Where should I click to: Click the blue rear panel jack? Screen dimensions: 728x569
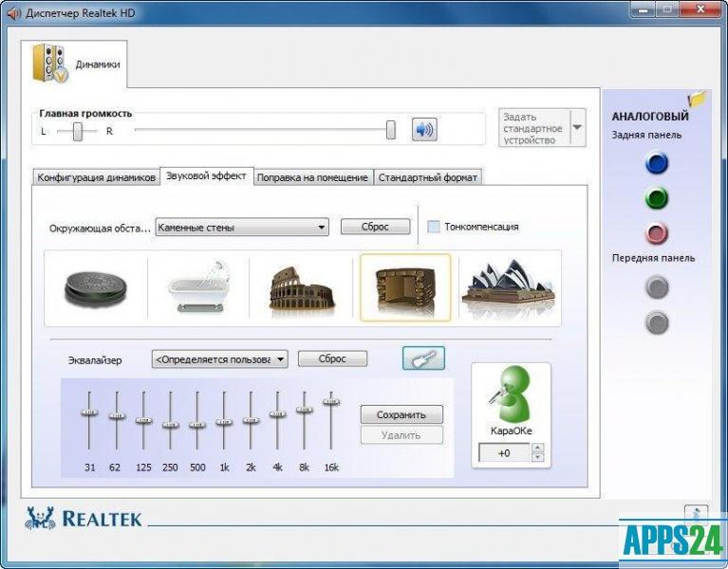[657, 163]
